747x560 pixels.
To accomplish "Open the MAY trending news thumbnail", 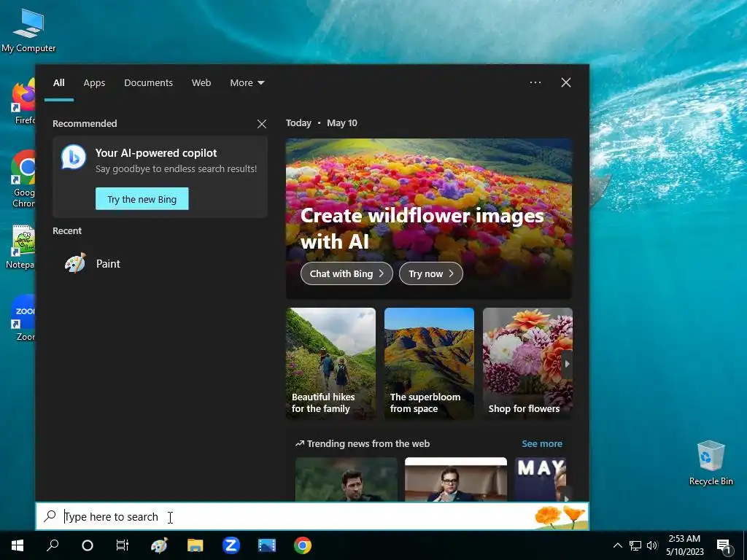I will (541, 479).
